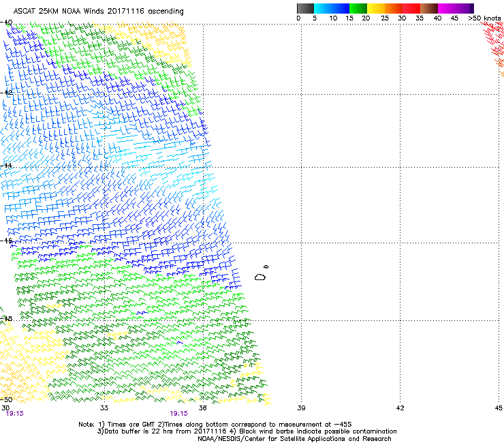504x443 pixels.
Task: Pick the gray 0-5 knot legend swatch
Action: click(x=306, y=8)
